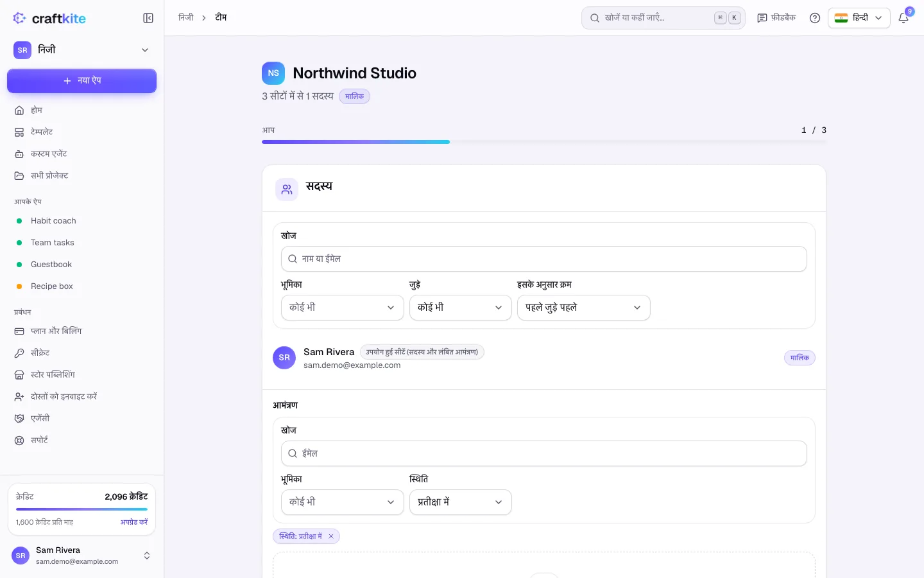Click the seats usage progress bar

[544, 142]
